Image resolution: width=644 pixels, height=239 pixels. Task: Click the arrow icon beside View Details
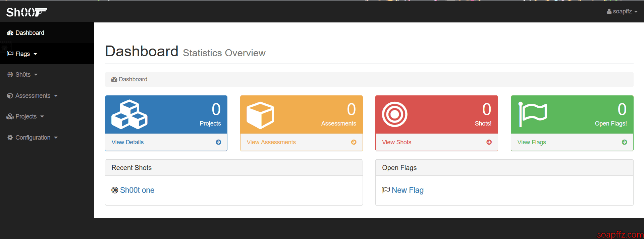[x=218, y=142]
